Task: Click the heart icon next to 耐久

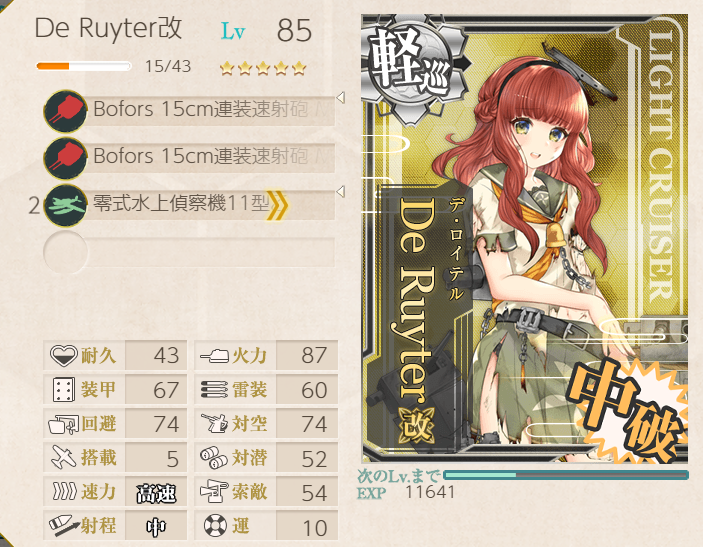Action: point(63,356)
